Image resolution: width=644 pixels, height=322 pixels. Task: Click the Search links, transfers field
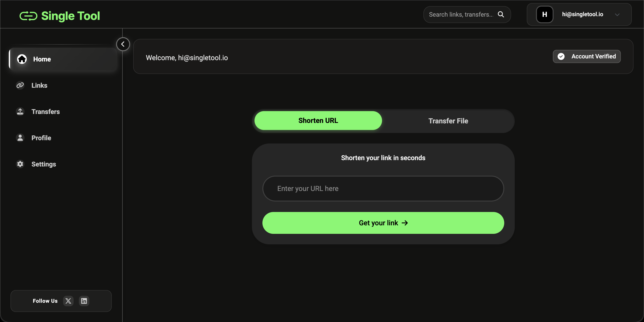click(x=460, y=14)
